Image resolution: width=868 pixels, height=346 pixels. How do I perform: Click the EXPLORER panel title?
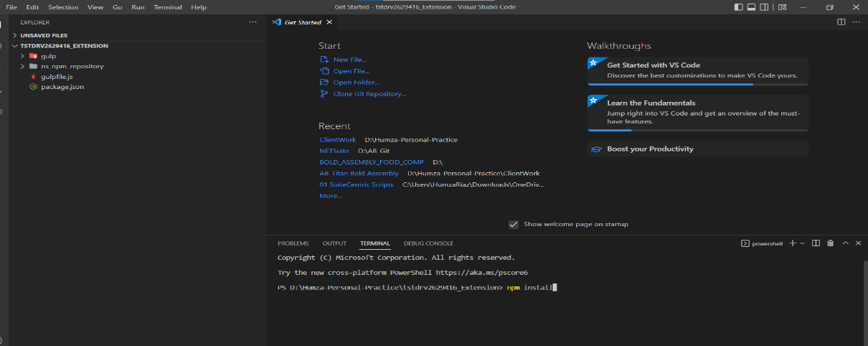pos(34,22)
